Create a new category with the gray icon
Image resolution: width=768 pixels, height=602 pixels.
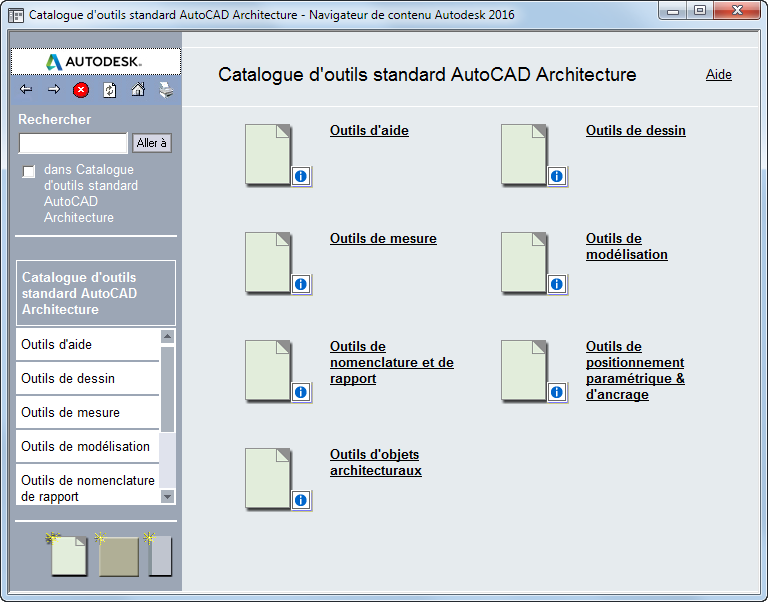tap(159, 555)
